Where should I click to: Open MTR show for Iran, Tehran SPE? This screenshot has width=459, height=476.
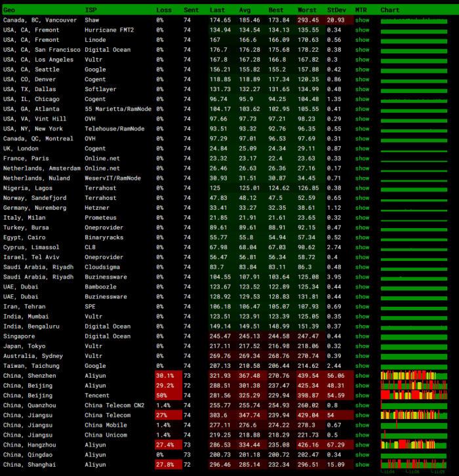tap(362, 306)
